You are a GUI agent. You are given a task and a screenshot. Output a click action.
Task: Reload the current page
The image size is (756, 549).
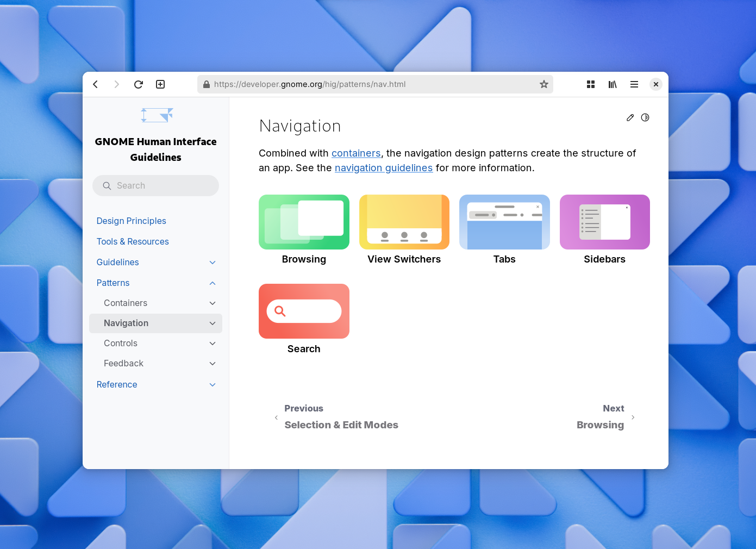[x=139, y=84]
